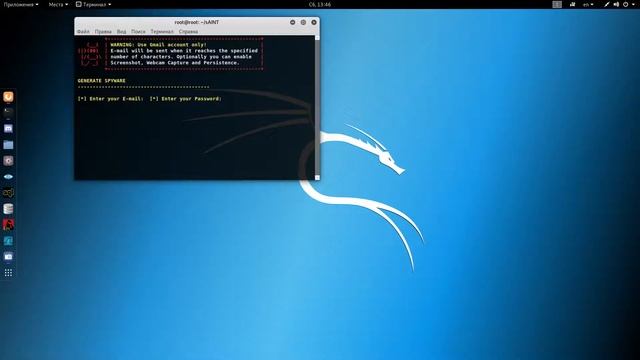Open the Терминал app menu in top bar
The image size is (640, 360).
pyautogui.click(x=93, y=4)
